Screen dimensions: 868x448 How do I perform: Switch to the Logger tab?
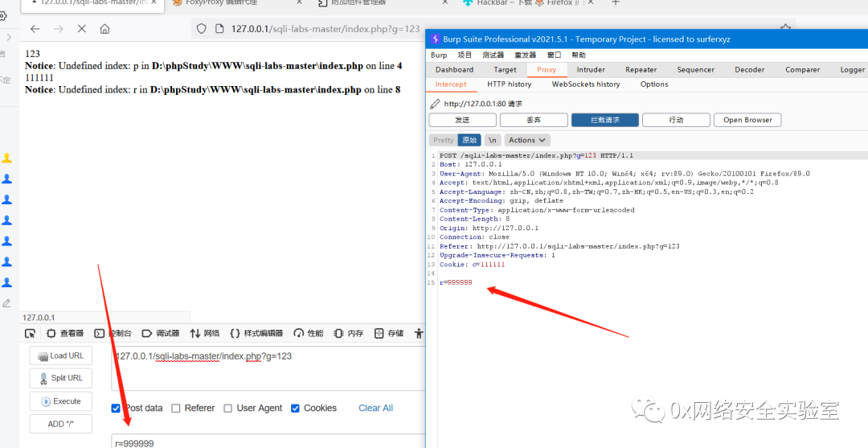coord(852,70)
